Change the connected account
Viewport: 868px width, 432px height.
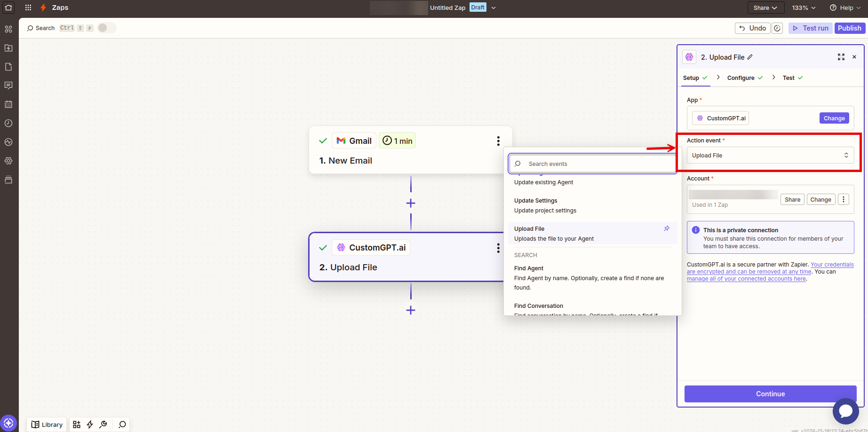point(820,199)
